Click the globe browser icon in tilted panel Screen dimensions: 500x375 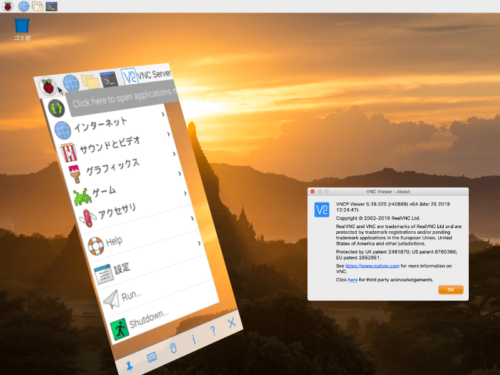click(x=71, y=83)
